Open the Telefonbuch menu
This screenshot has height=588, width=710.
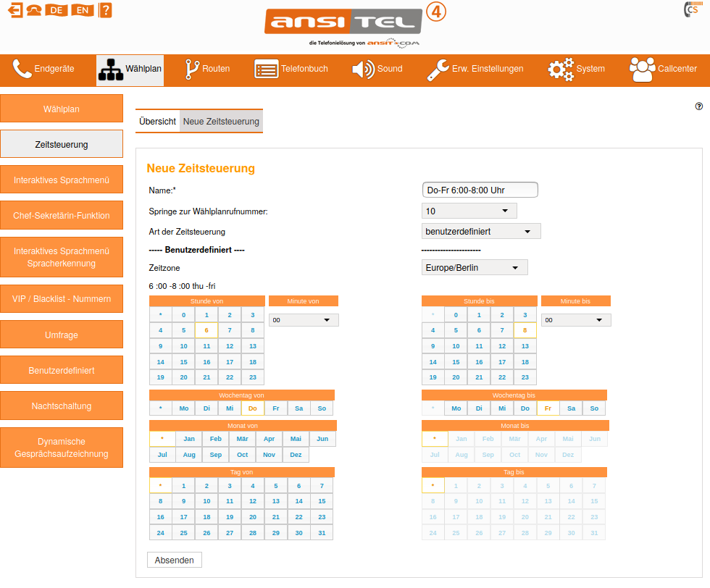coord(291,69)
